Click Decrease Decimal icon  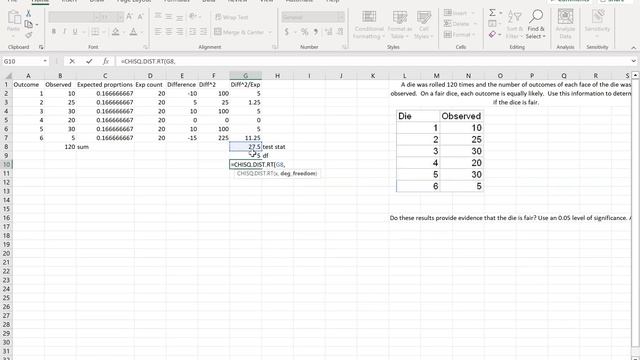pos(340,32)
